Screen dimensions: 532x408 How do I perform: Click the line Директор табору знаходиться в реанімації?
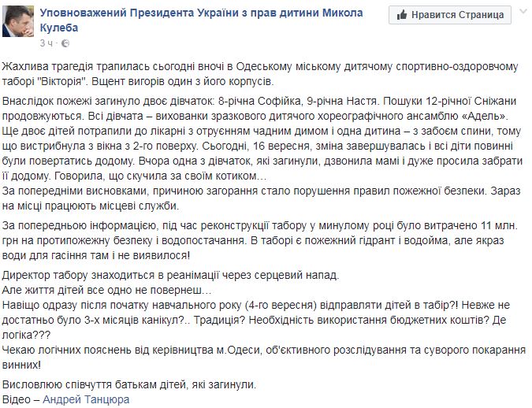(170, 275)
